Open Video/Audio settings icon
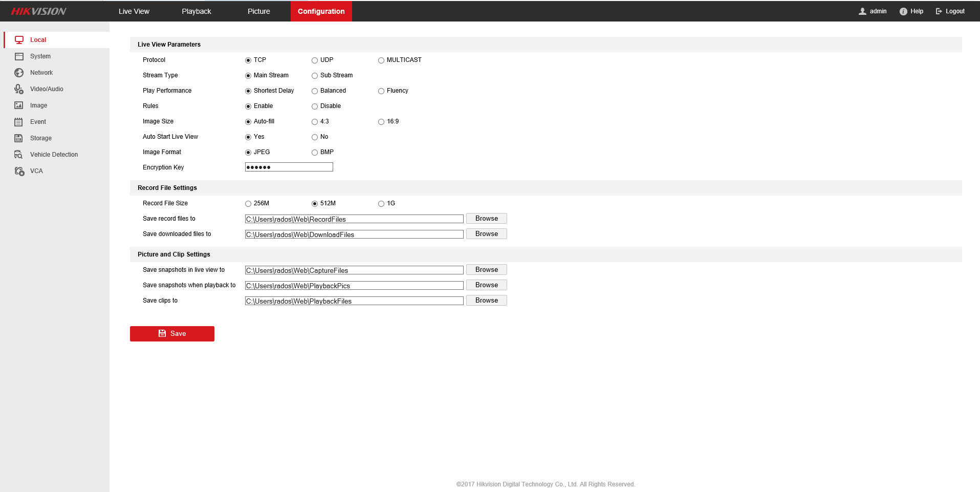Screen dimensions: 980x492 click(x=19, y=89)
